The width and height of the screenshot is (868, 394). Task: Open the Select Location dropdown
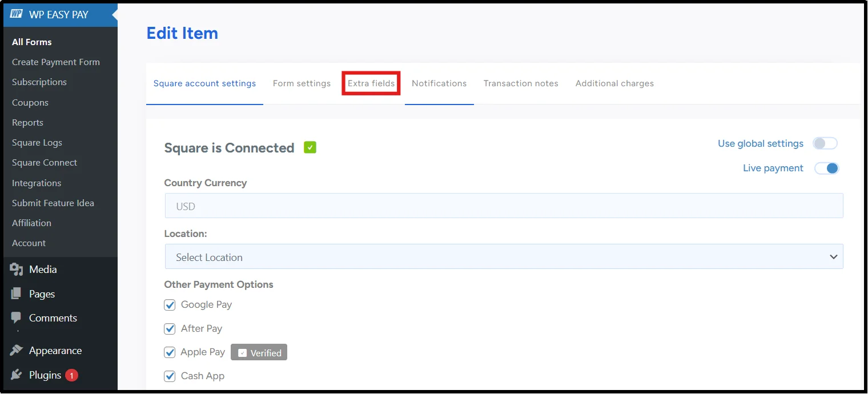click(x=504, y=257)
